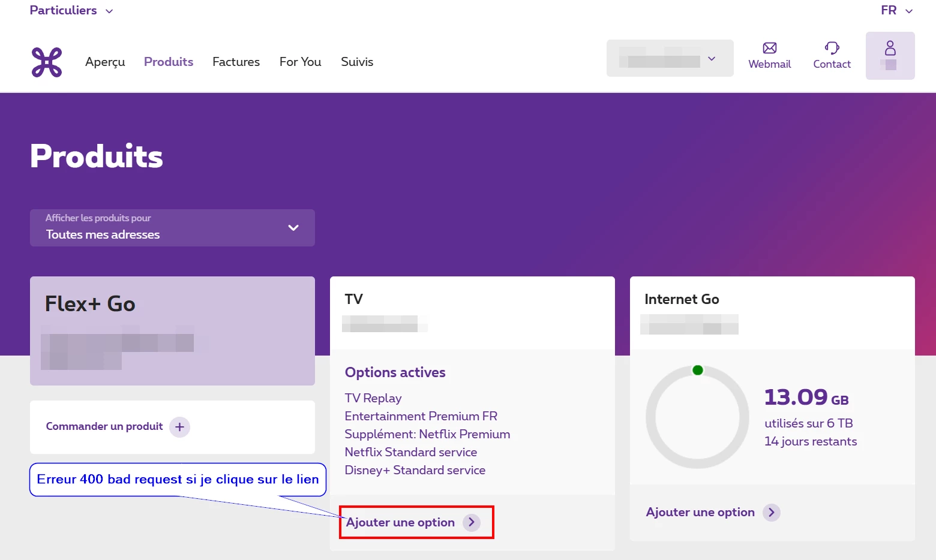Open Webmail envelope icon
The image size is (936, 560).
pyautogui.click(x=770, y=48)
